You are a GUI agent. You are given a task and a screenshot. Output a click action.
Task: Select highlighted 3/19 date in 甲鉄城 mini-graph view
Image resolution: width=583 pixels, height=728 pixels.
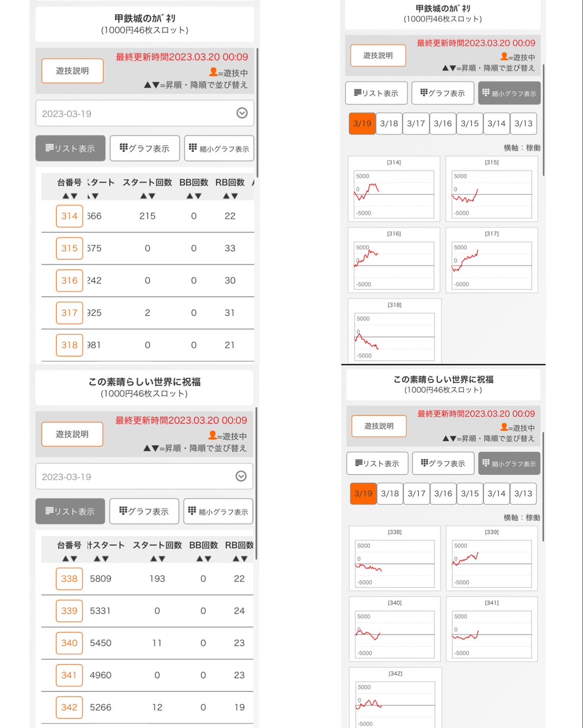pyautogui.click(x=362, y=124)
